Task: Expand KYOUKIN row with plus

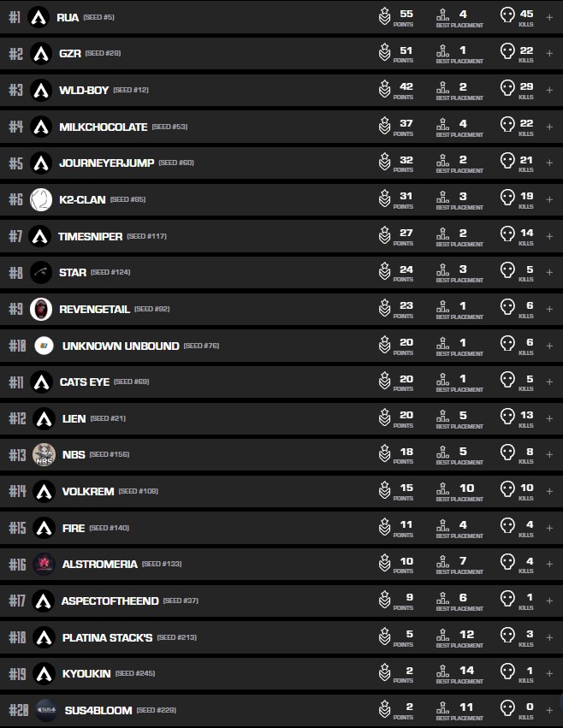Action: click(x=549, y=673)
